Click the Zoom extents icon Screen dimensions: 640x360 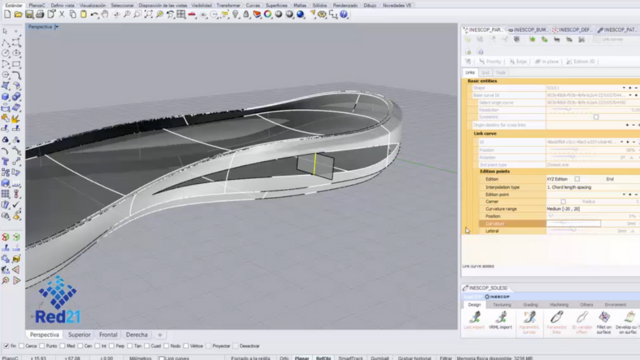click(x=149, y=14)
